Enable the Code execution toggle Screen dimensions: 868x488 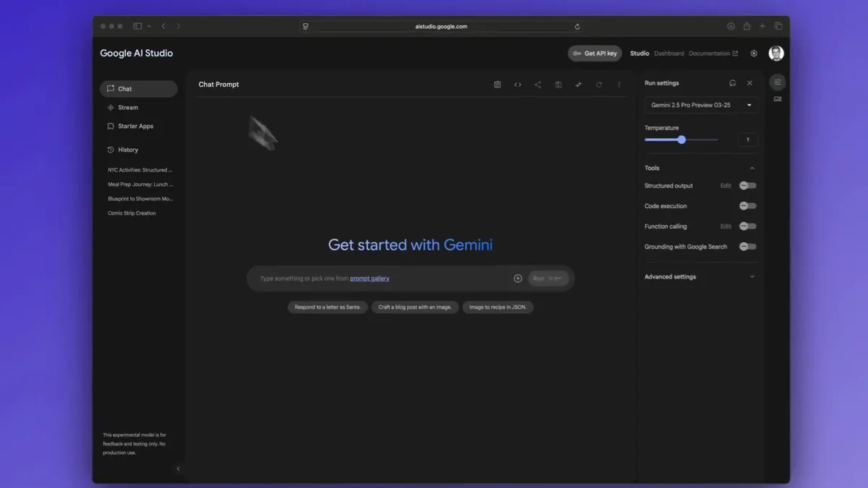click(748, 206)
